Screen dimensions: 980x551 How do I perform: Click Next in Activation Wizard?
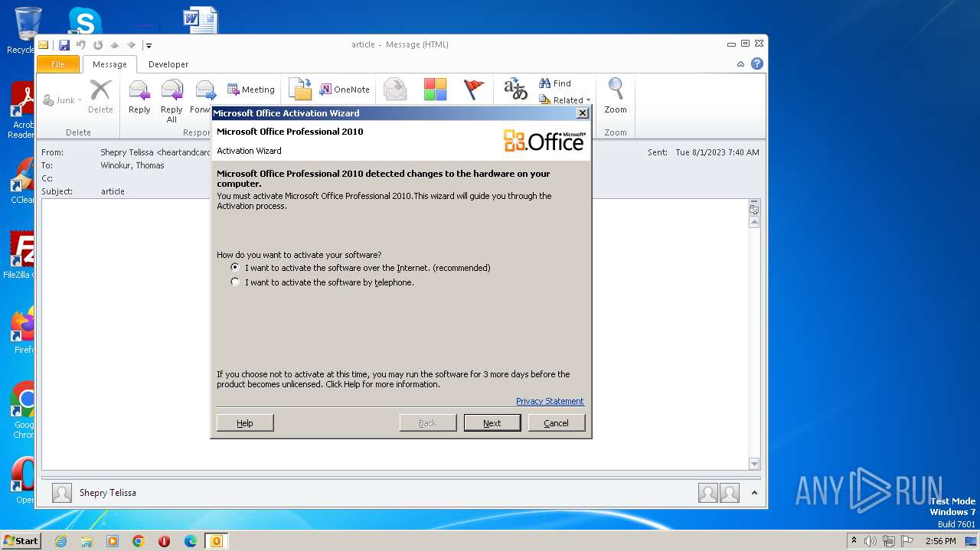click(x=492, y=423)
